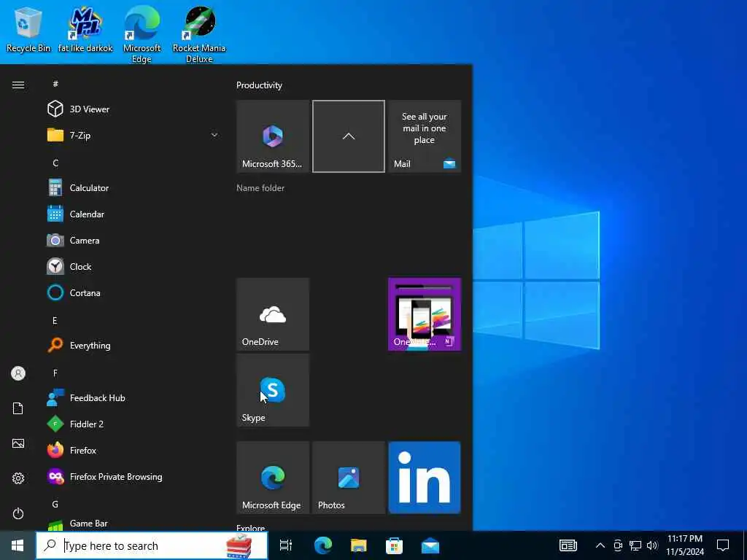The image size is (747, 560).
Task: Click the Meet Now tray icon
Action: (618, 545)
